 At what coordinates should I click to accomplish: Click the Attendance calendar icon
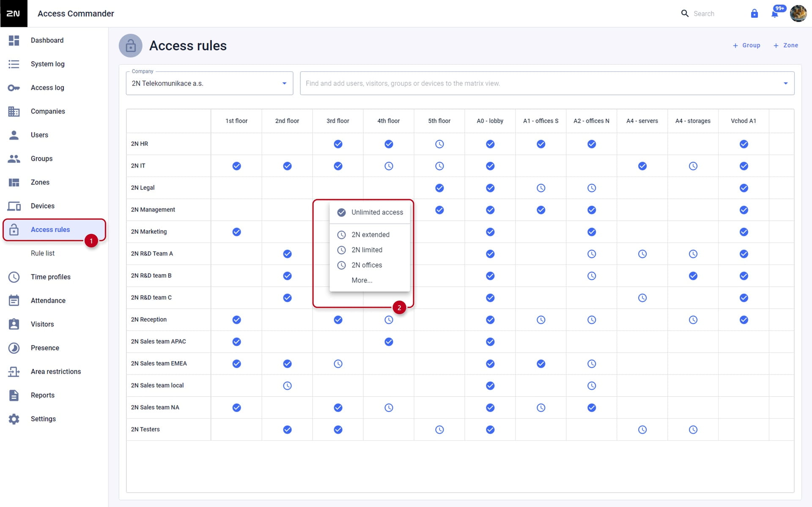point(14,301)
